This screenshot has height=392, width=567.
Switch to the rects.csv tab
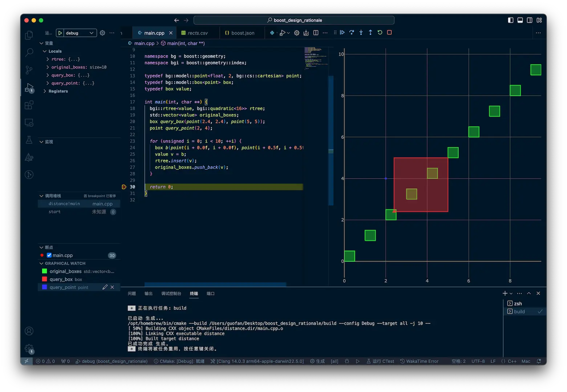pyautogui.click(x=198, y=33)
